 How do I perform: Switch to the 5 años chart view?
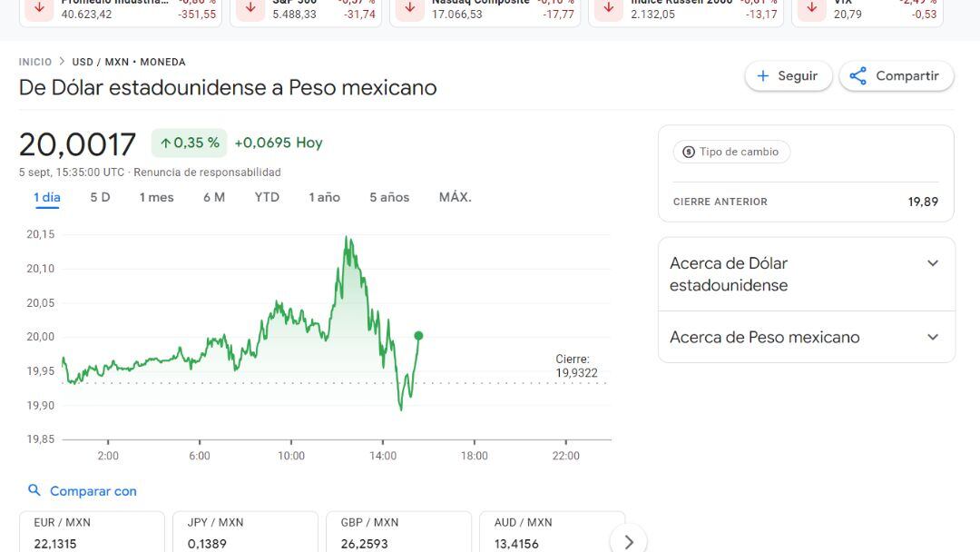pos(388,197)
